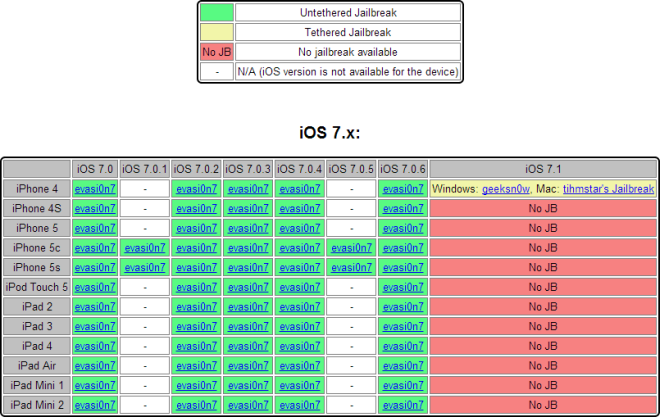Open evasi0n7 for iPod Touch 5 iOS 7.0
The width and height of the screenshot is (660, 417).
coord(95,287)
